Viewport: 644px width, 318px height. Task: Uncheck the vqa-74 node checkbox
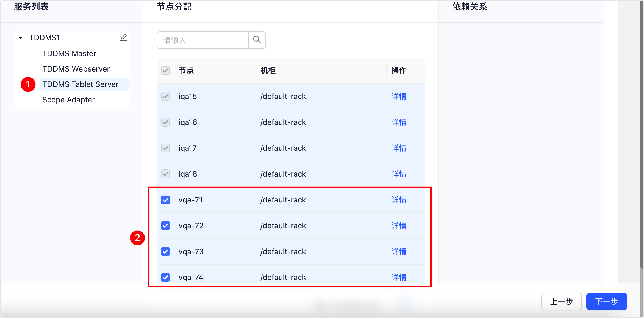pos(165,277)
